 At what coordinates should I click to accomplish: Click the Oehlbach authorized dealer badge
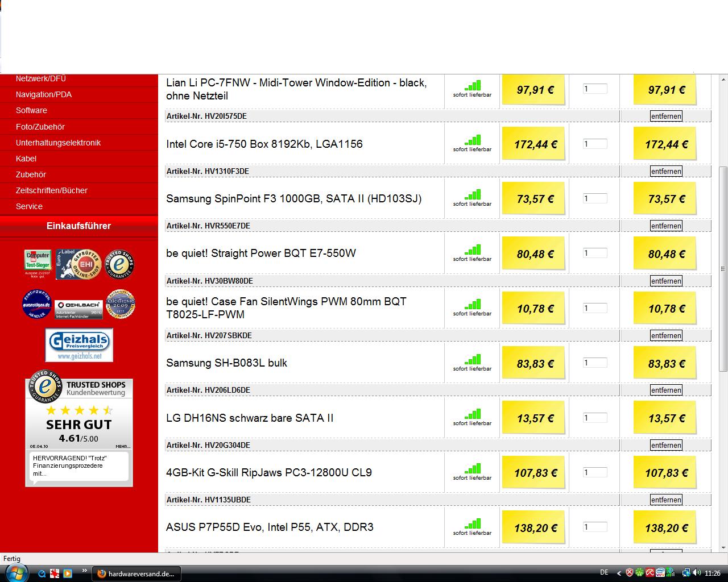coord(79,309)
